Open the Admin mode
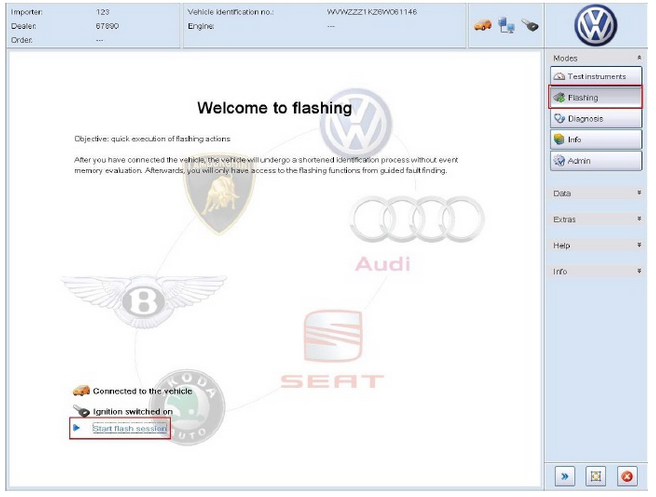Screen dimensions: 656x497 (596, 161)
